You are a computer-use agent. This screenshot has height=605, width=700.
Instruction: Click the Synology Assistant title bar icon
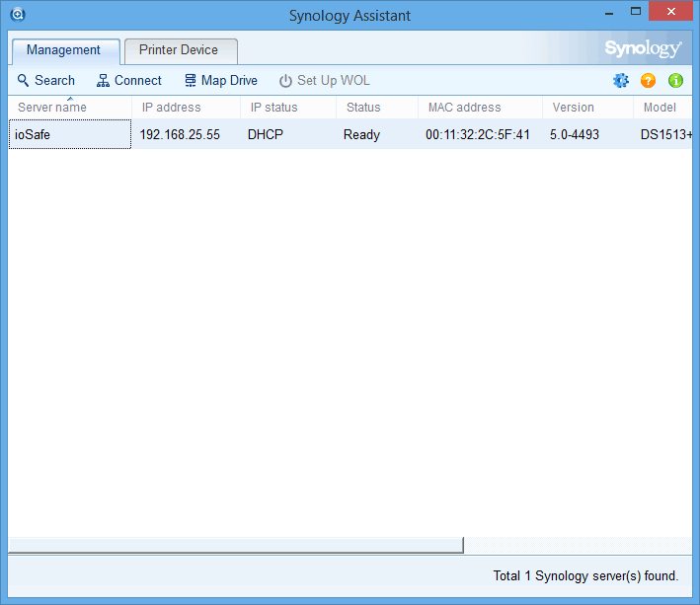[x=18, y=15]
